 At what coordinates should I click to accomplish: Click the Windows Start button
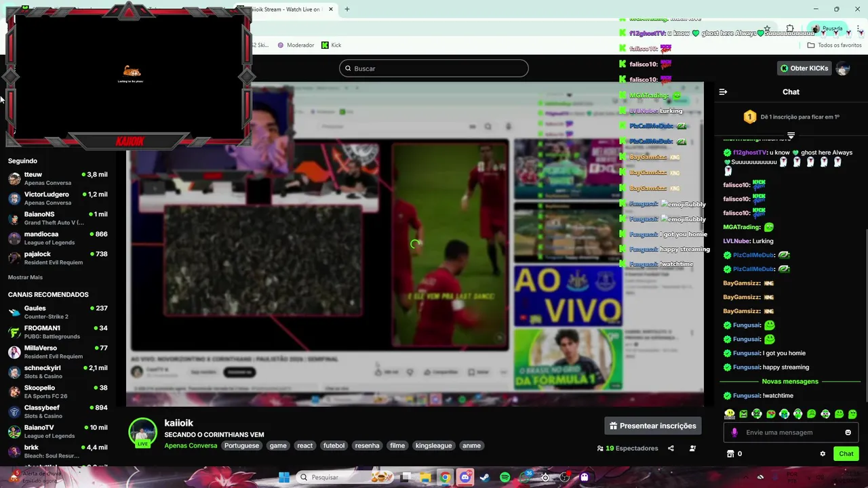[284, 477]
